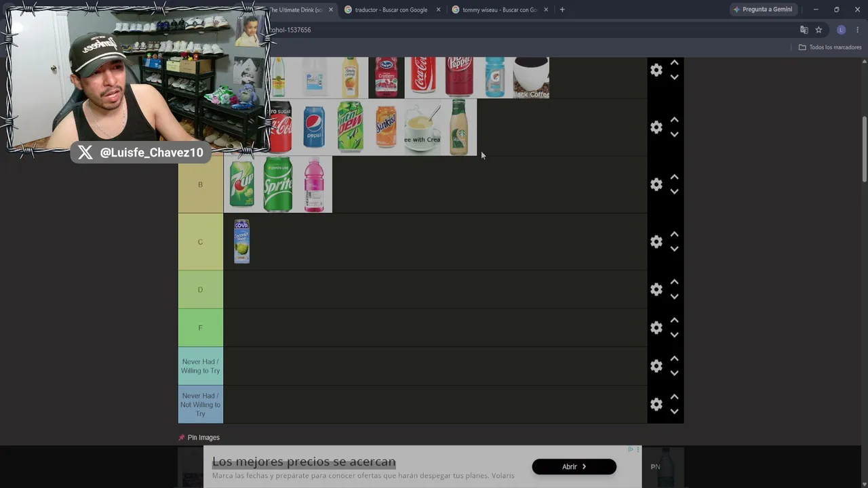
Task: Click the C tier label
Action: click(200, 242)
